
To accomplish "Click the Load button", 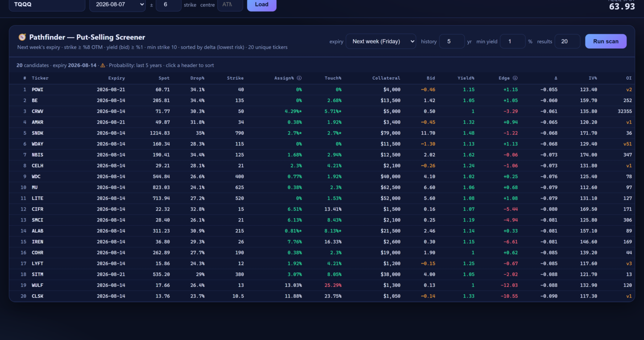I will pos(262,4).
